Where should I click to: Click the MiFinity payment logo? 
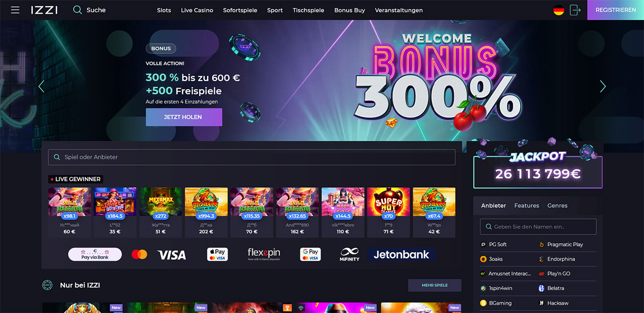(x=349, y=255)
